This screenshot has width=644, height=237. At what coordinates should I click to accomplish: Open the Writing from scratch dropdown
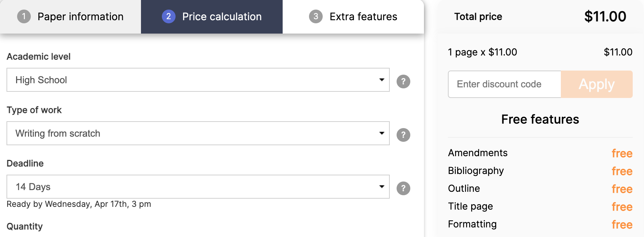(198, 133)
